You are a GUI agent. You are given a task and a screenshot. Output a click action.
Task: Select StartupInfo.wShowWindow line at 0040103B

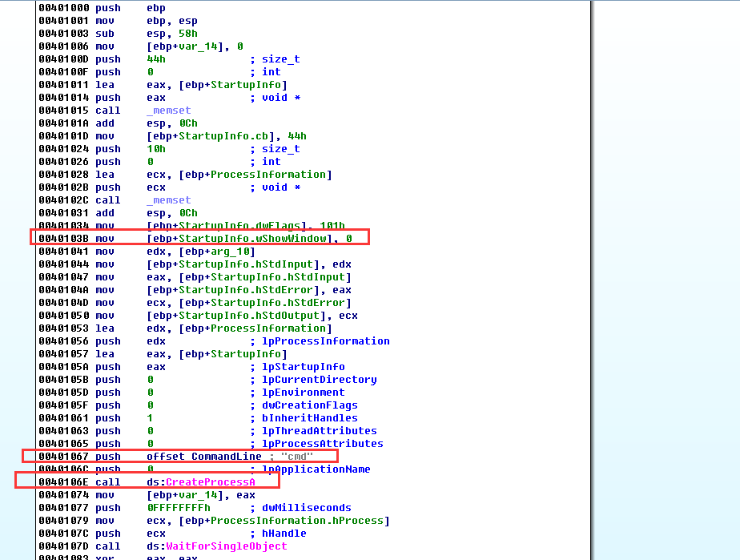[195, 239]
